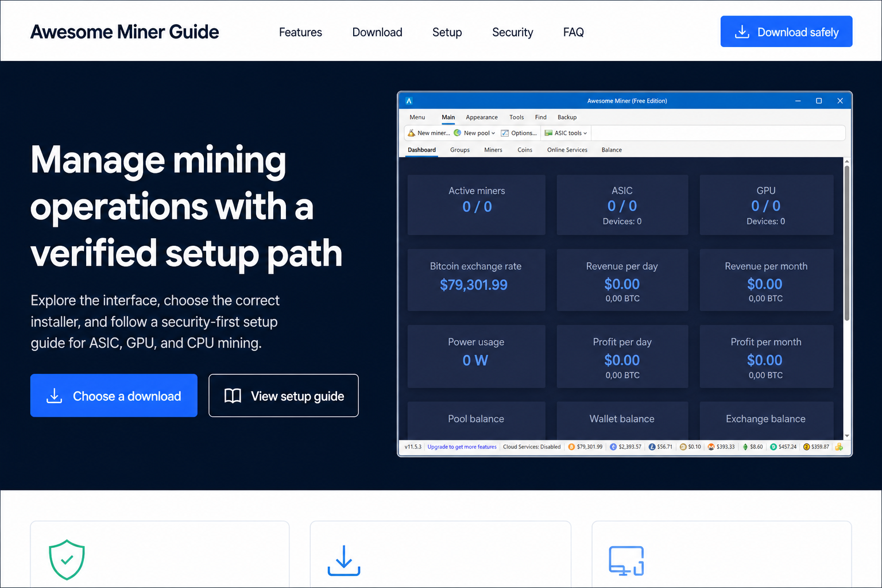This screenshot has width=882, height=588.
Task: Click the Revenue per day tile
Action: click(x=622, y=280)
